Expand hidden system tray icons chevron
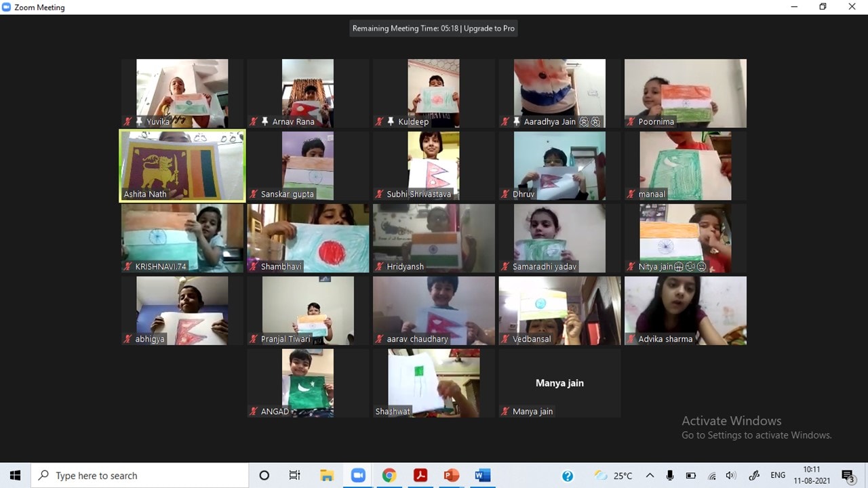This screenshot has width=868, height=488. click(x=650, y=476)
